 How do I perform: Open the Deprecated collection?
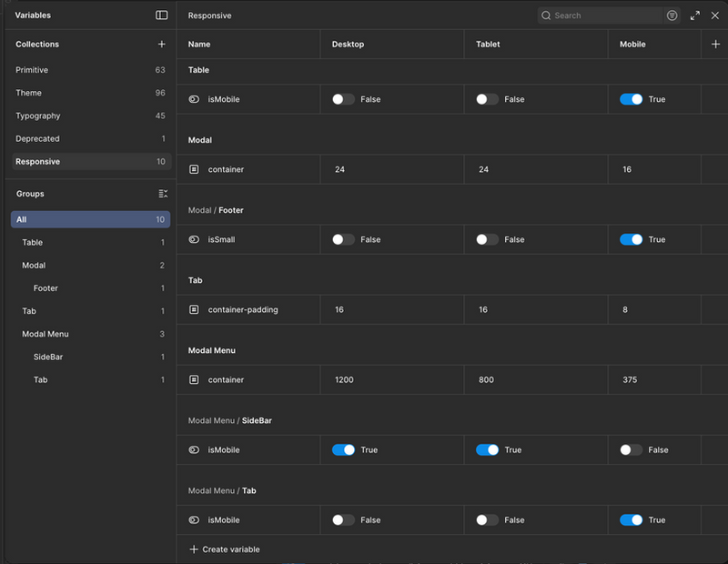pos(90,138)
